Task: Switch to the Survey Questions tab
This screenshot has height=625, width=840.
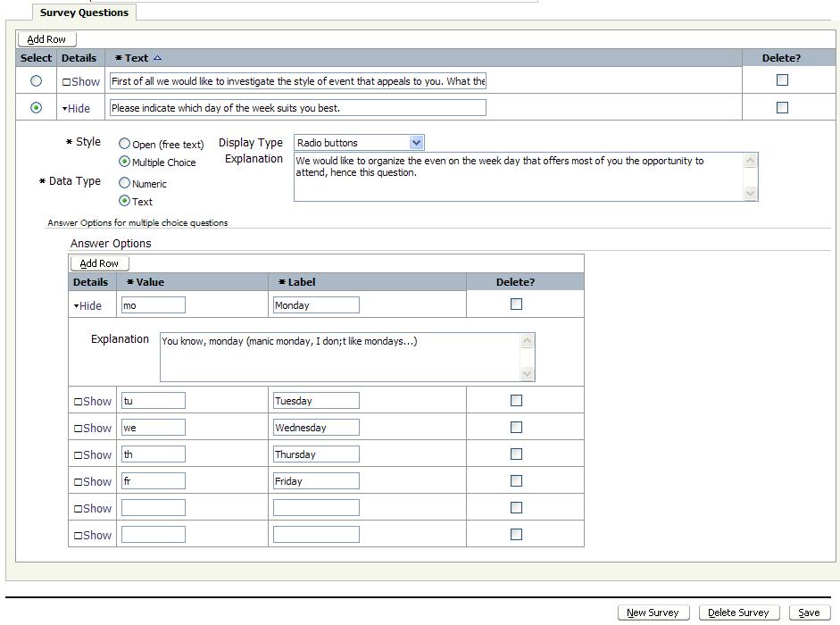Action: coord(84,12)
